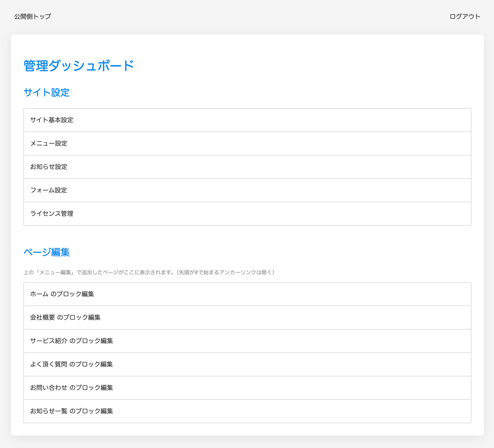Edit blocks for the ホーム page
The width and height of the screenshot is (494, 448).
tap(62, 294)
